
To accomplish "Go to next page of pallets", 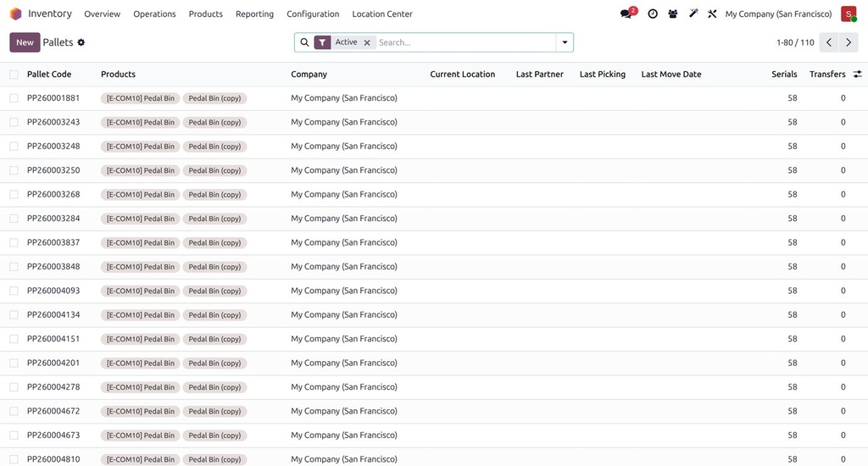I will click(848, 42).
